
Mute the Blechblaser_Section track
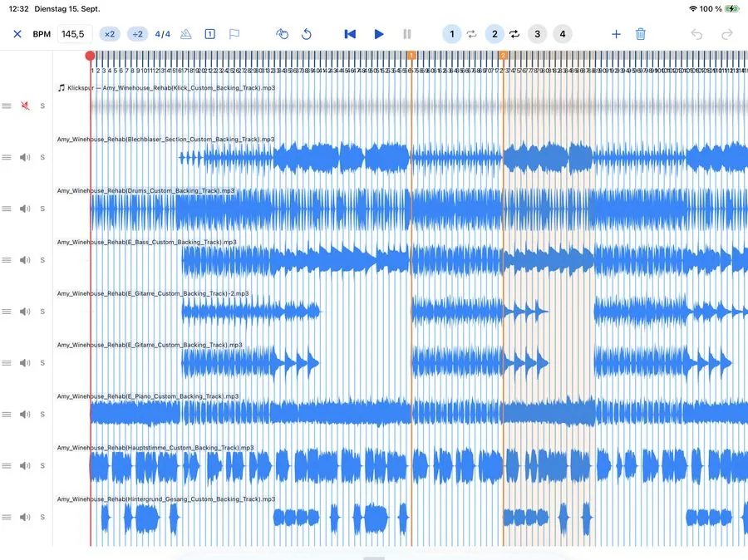coord(25,157)
